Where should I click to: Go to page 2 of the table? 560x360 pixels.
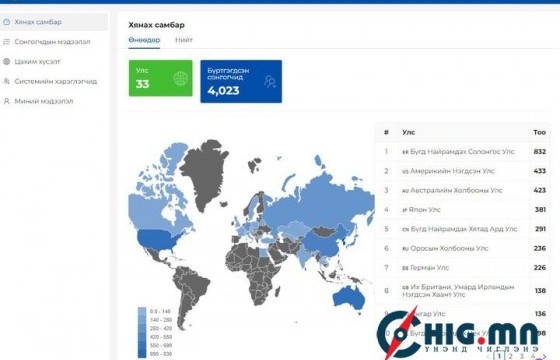tap(510, 356)
